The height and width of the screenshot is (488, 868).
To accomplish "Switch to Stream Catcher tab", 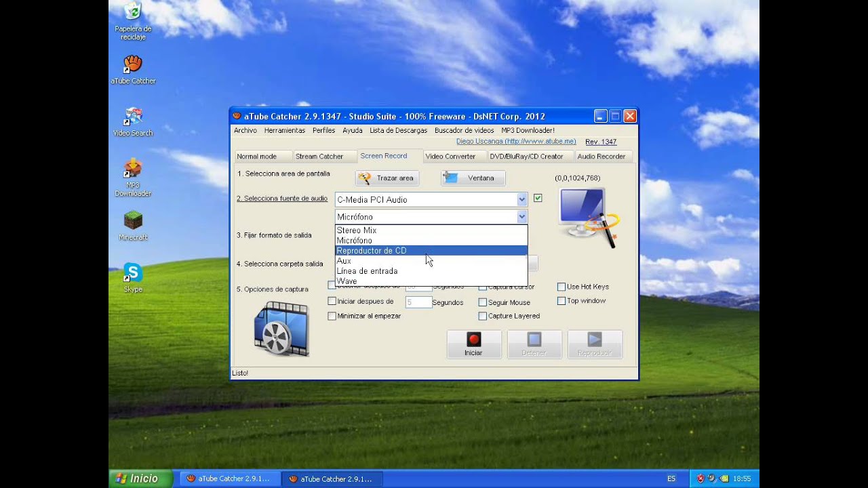I will tap(324, 157).
